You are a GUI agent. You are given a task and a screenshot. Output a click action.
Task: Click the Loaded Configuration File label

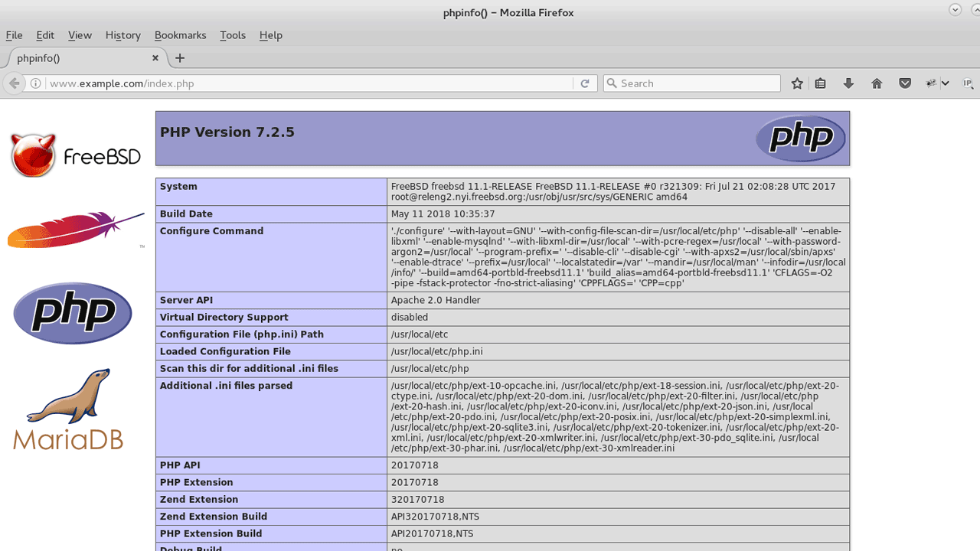(225, 351)
